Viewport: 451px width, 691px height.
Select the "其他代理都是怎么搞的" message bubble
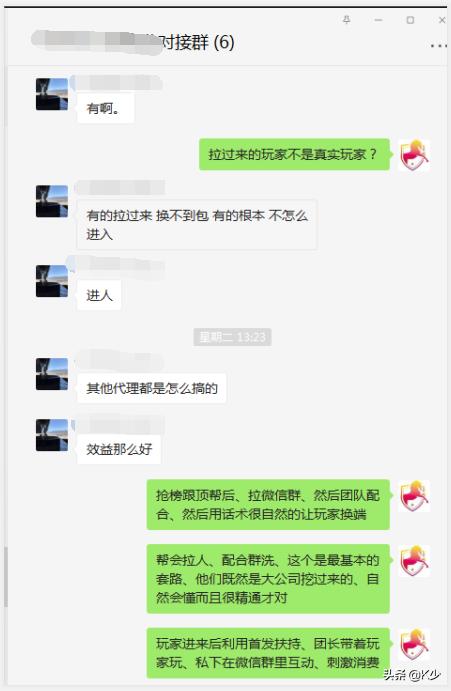(152, 388)
